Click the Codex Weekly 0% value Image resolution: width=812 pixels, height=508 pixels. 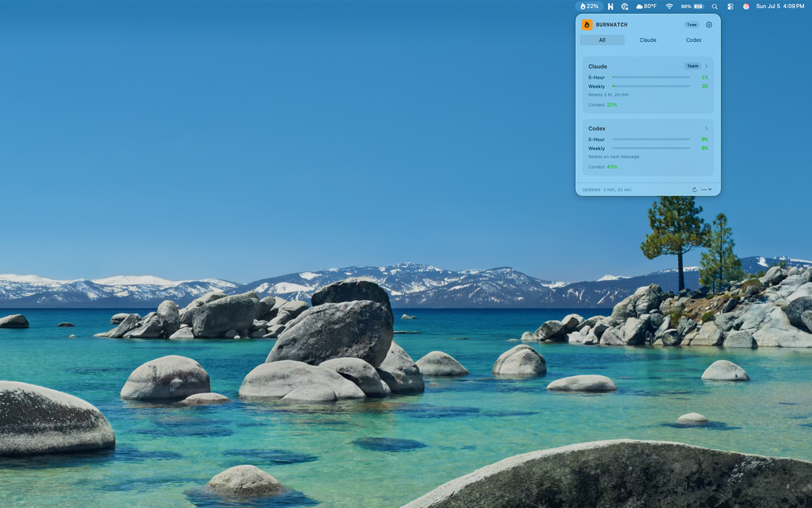(x=705, y=148)
